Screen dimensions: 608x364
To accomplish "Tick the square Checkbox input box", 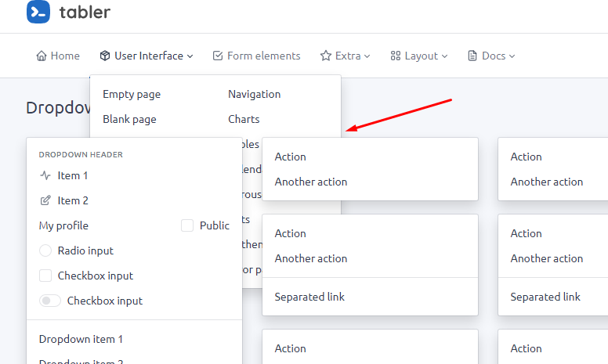I will pyautogui.click(x=45, y=276).
